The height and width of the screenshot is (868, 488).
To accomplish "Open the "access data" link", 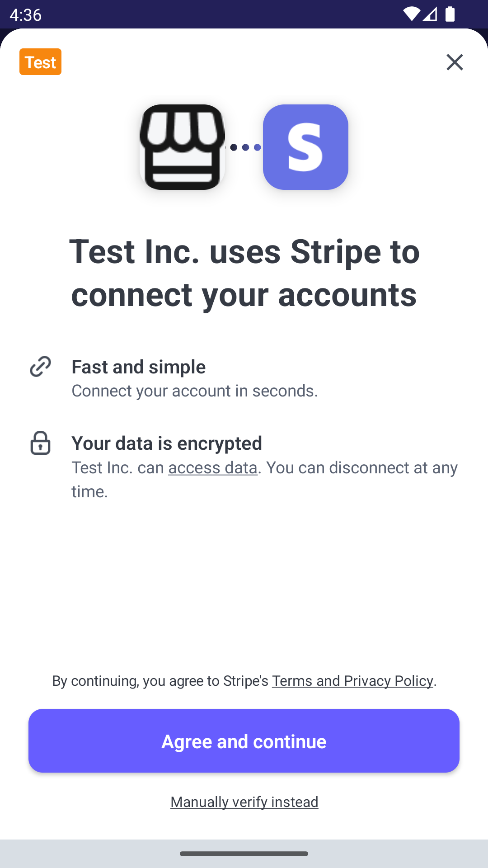I will click(x=212, y=467).
